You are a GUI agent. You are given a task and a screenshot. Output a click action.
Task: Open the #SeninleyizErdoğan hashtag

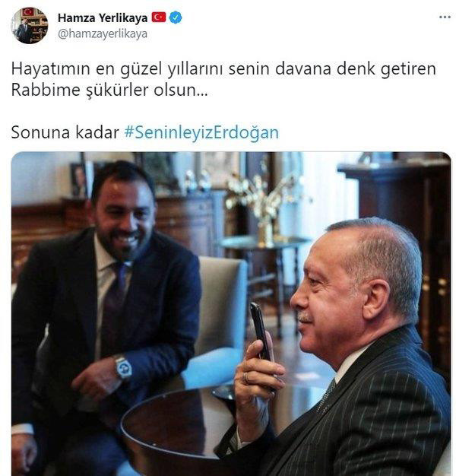201,132
